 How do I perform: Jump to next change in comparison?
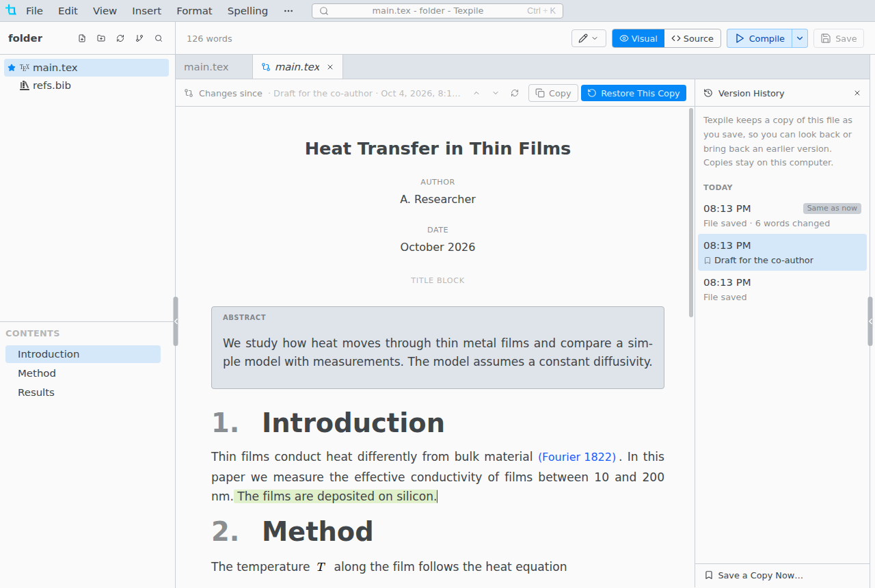(x=496, y=93)
